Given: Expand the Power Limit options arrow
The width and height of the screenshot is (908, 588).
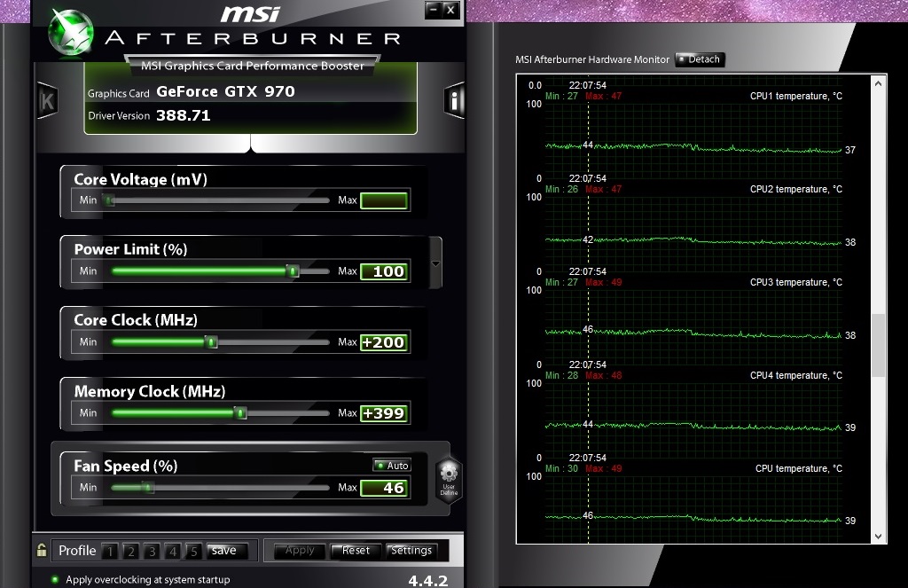Looking at the screenshot, I should [435, 263].
